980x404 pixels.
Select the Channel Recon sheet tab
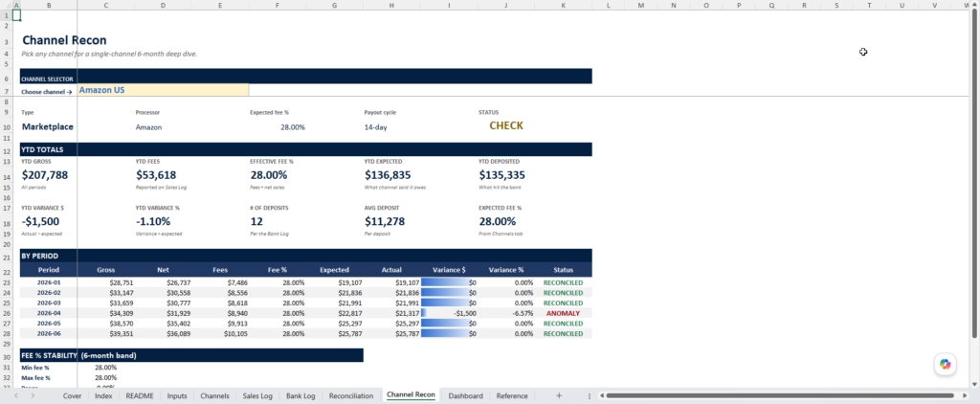(411, 395)
